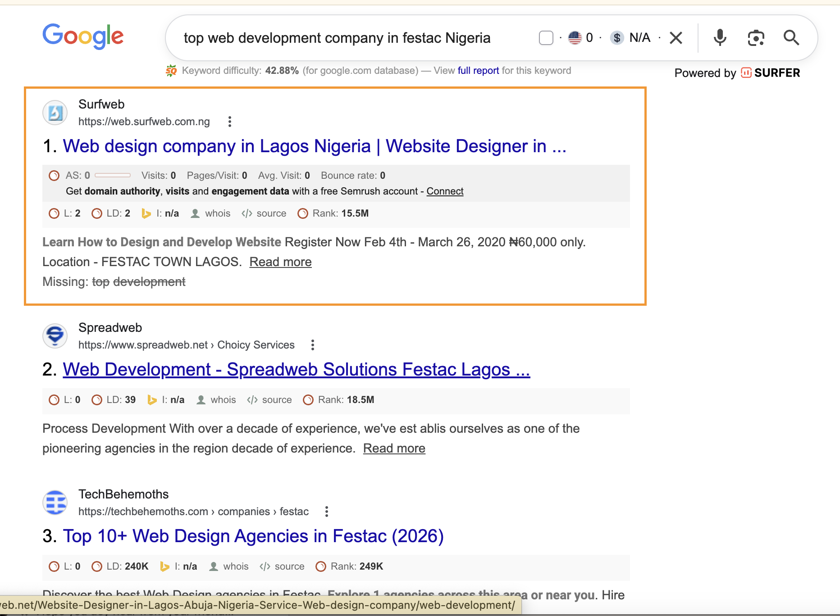840x616 pixels.
Task: Toggle the US flag country indicator
Action: click(574, 38)
